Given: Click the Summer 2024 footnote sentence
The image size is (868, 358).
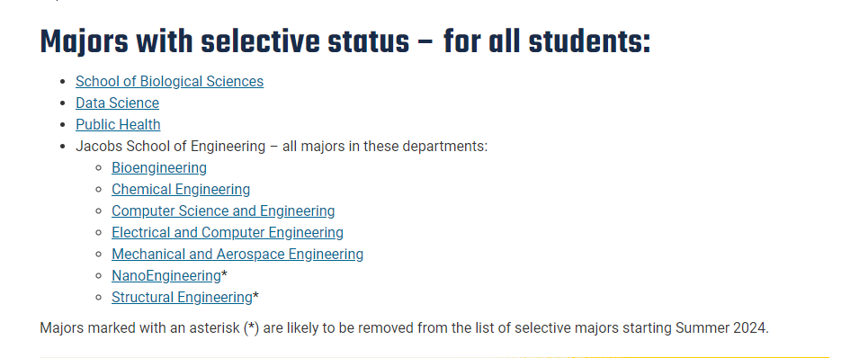Looking at the screenshot, I should [x=404, y=327].
